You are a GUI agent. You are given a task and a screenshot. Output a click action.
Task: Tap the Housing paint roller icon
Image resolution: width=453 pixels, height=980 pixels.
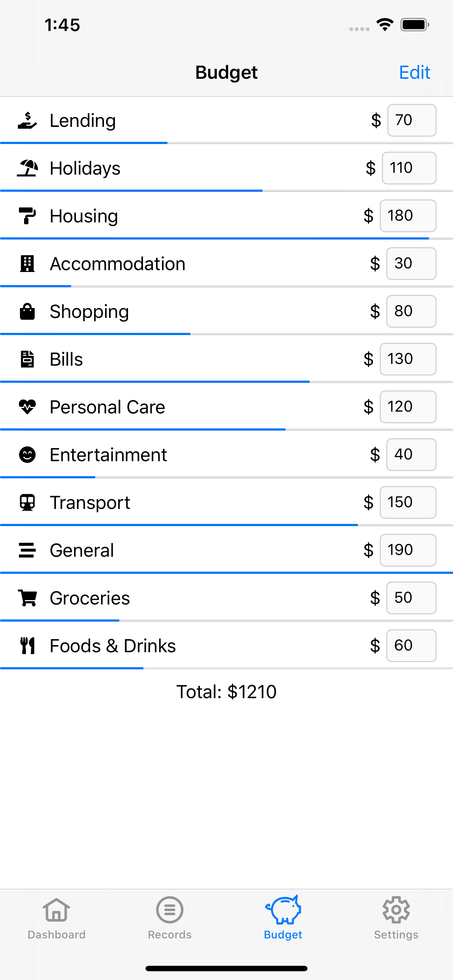27,216
